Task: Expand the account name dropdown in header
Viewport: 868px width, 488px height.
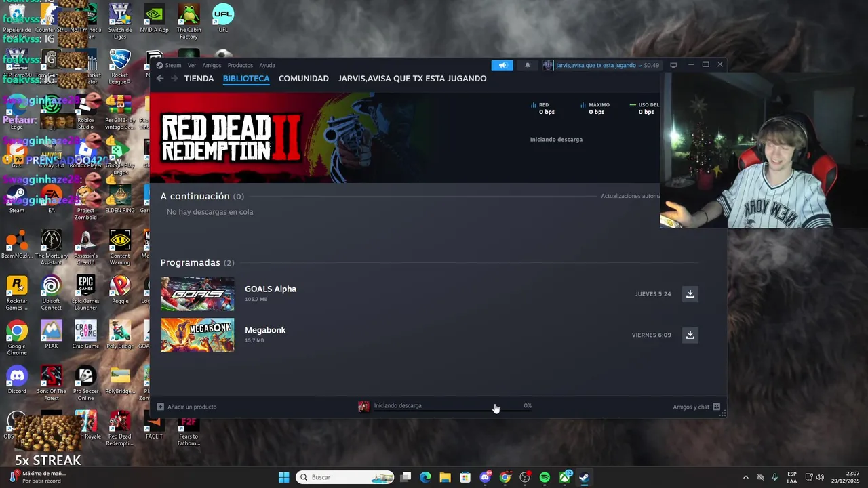Action: [599, 66]
